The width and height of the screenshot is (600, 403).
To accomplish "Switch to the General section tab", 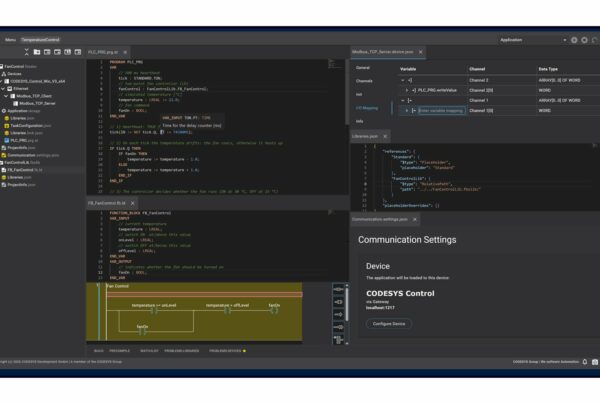I will (x=363, y=68).
